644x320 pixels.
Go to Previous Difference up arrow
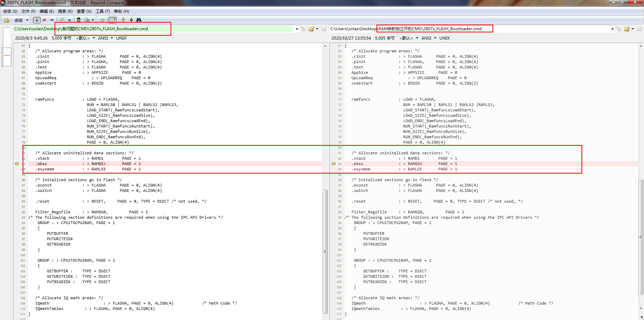pos(131,20)
